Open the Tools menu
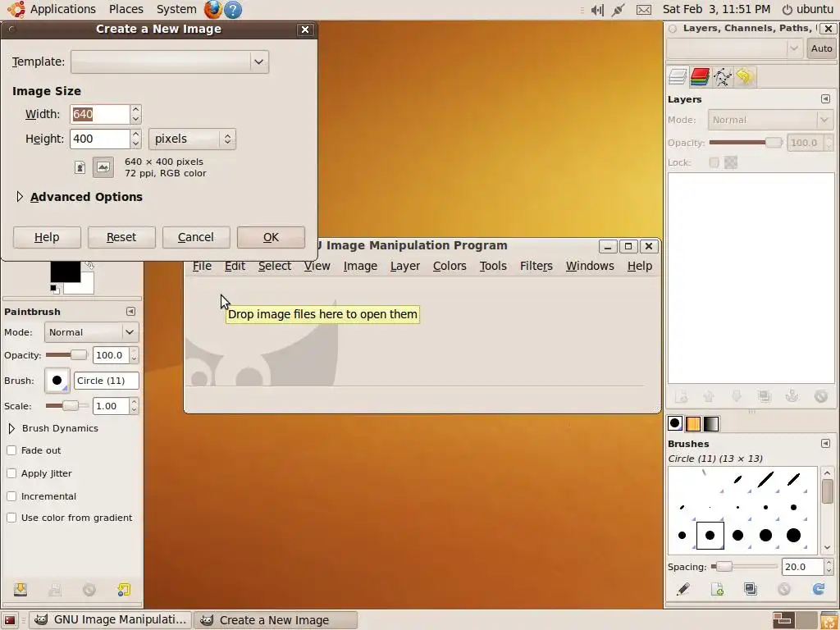 (493, 266)
